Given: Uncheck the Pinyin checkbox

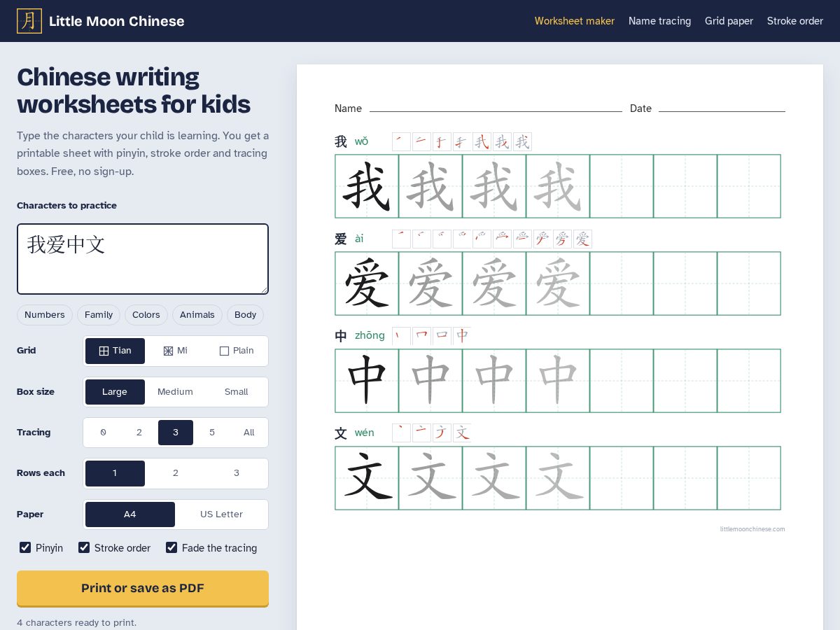Looking at the screenshot, I should [25, 547].
